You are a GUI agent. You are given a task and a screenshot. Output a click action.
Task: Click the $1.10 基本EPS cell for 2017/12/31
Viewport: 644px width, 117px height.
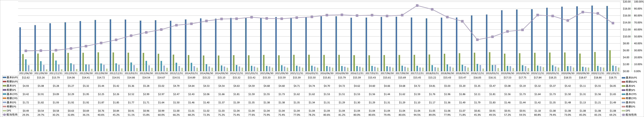(417, 102)
